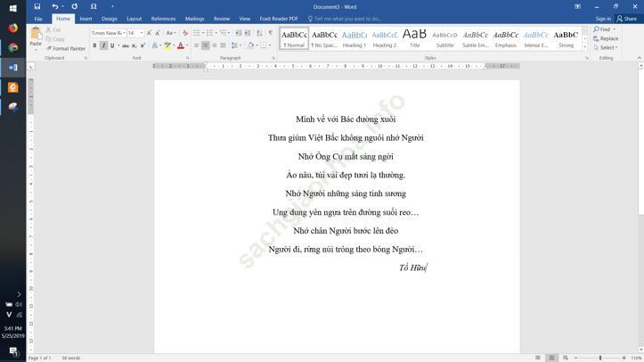This screenshot has width=644, height=362.
Task: Expand the Styles gallery More arrow
Action: [x=585, y=47]
